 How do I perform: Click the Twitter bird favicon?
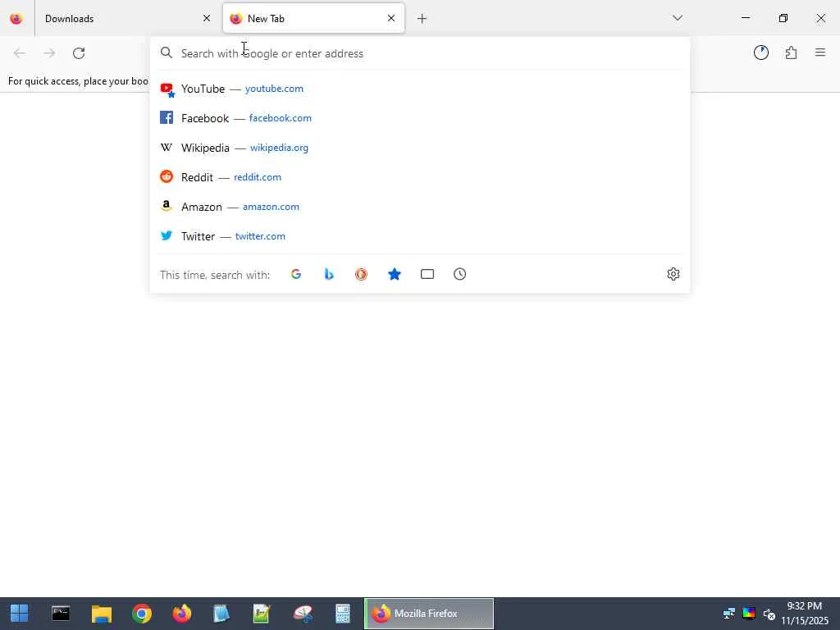[x=167, y=235]
